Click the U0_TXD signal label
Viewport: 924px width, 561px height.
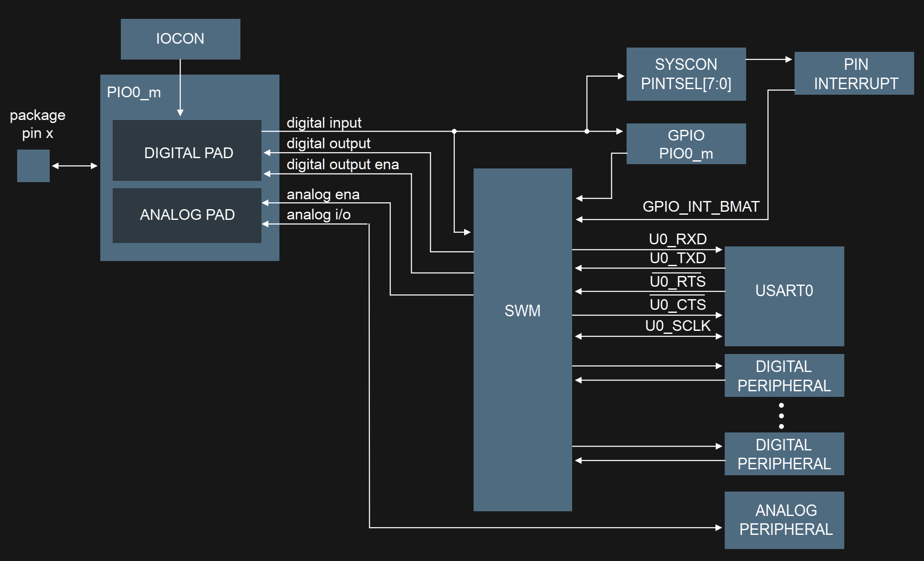click(678, 258)
